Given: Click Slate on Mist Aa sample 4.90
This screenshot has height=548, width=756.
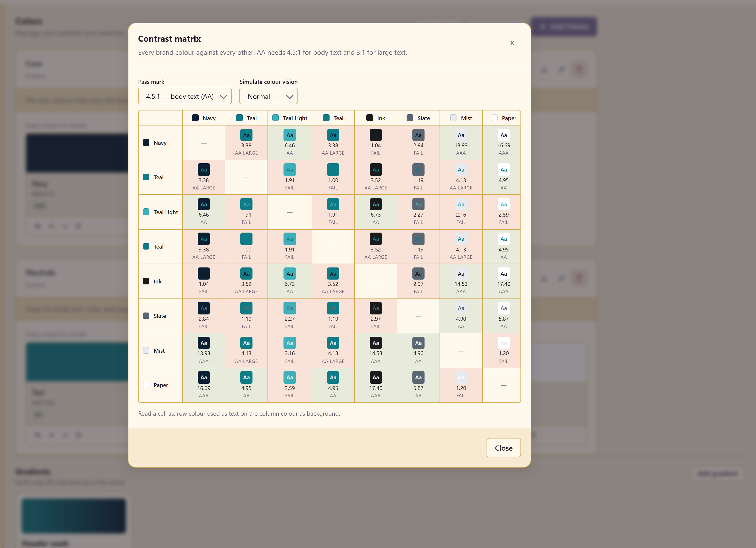Looking at the screenshot, I should click(461, 308).
